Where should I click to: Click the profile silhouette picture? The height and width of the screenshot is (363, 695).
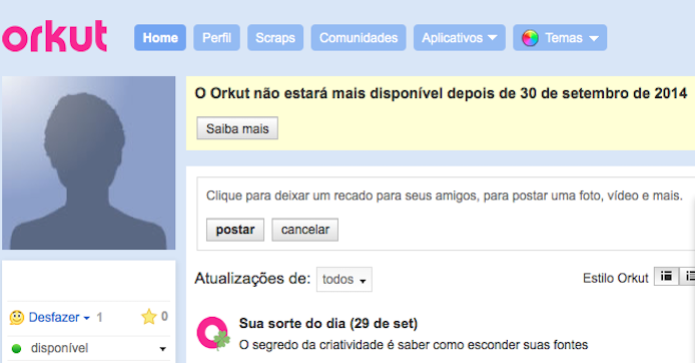(x=89, y=163)
